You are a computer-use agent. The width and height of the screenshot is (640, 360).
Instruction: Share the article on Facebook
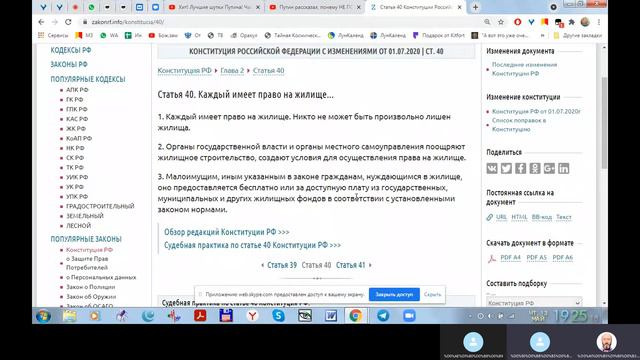coord(520,168)
